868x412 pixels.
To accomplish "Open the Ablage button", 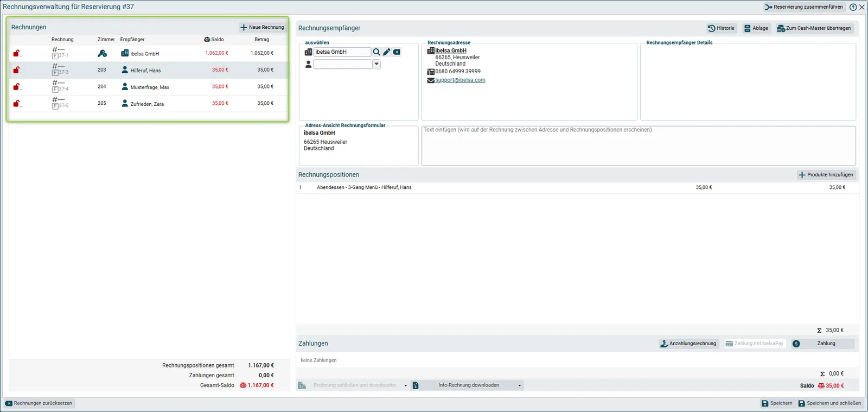I will click(756, 28).
